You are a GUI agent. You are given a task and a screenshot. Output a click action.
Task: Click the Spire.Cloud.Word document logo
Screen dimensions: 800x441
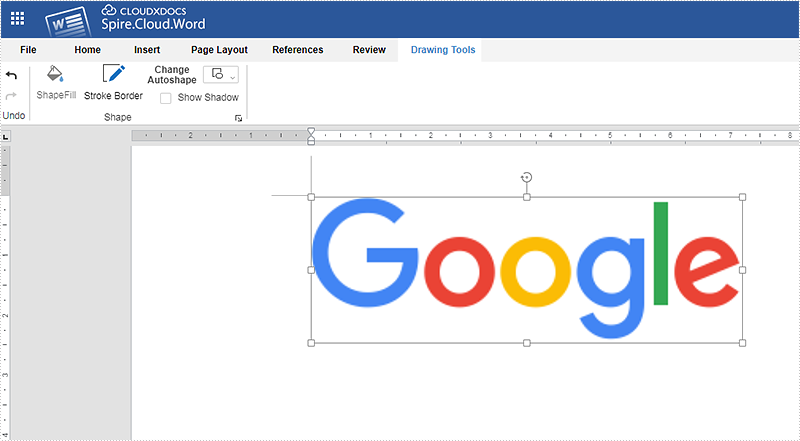[68, 22]
